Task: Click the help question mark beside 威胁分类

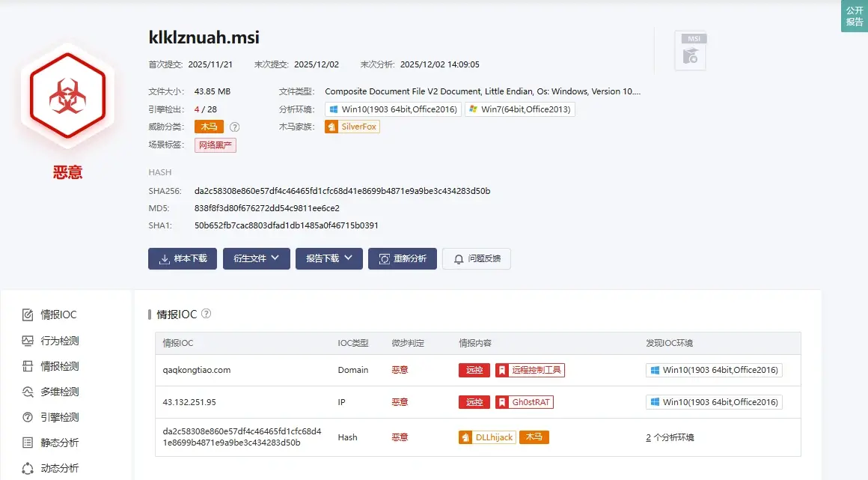Action: (x=235, y=127)
